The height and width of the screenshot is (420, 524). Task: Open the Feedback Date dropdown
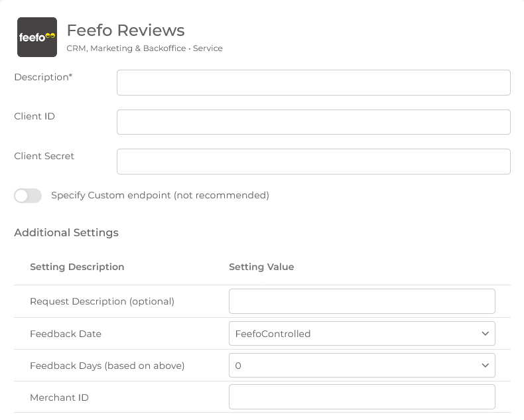coord(361,334)
